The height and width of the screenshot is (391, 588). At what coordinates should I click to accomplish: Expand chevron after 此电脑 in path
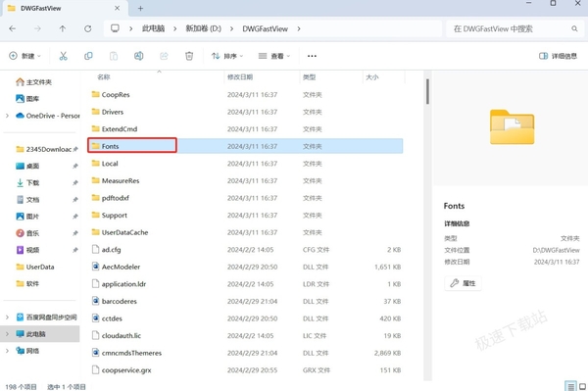175,28
